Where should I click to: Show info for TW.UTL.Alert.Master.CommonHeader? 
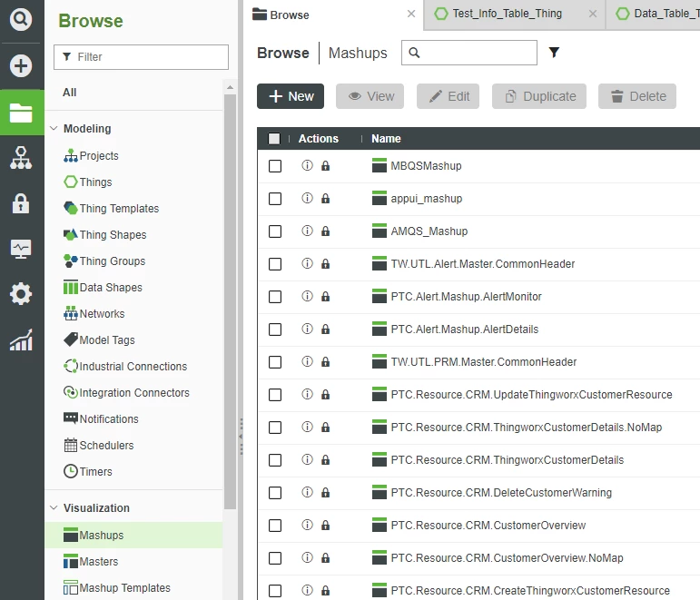pyautogui.click(x=307, y=263)
